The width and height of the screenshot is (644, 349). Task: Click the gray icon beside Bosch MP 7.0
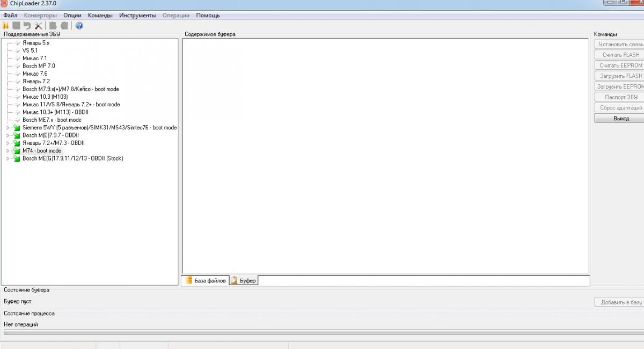click(x=18, y=66)
